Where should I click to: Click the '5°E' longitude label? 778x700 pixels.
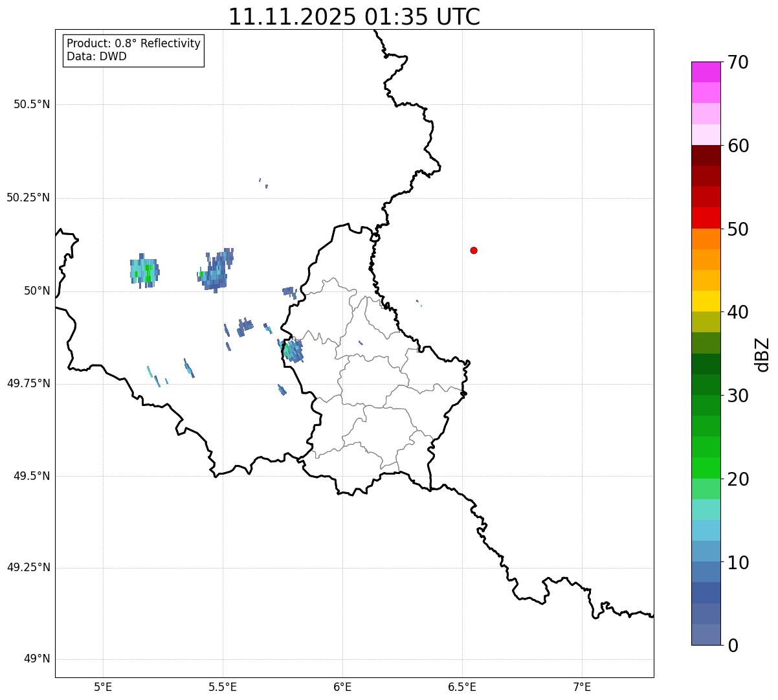[x=104, y=686]
